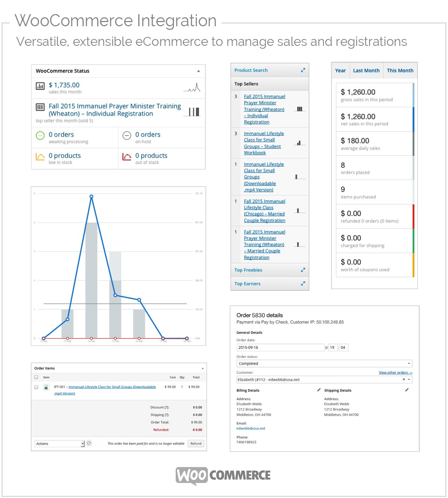This screenshot has width=448, height=498.
Task: Open Fall 2015 Lifestyle Class Chicago Married Couple link
Action: point(265,211)
